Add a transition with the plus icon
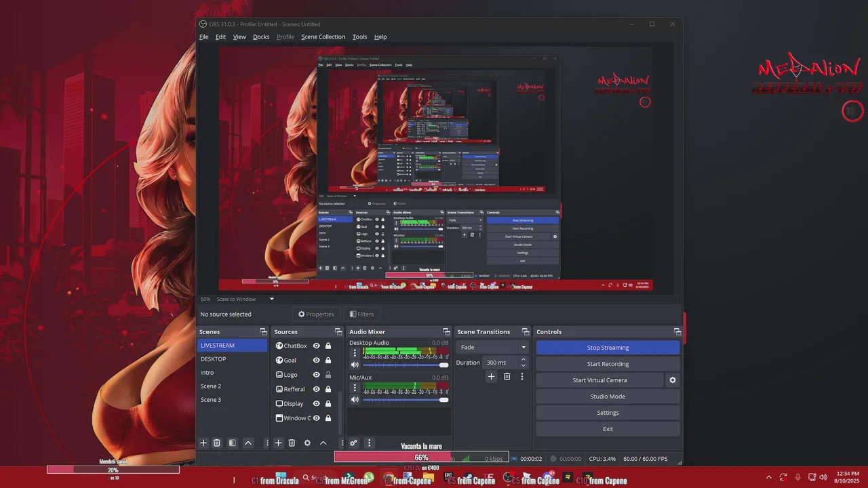 point(491,376)
